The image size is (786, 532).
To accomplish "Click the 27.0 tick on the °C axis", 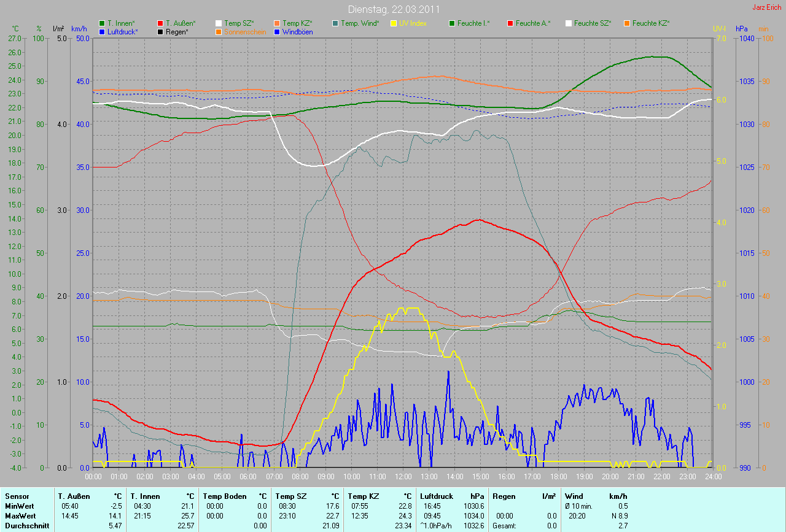I will click(x=15, y=38).
